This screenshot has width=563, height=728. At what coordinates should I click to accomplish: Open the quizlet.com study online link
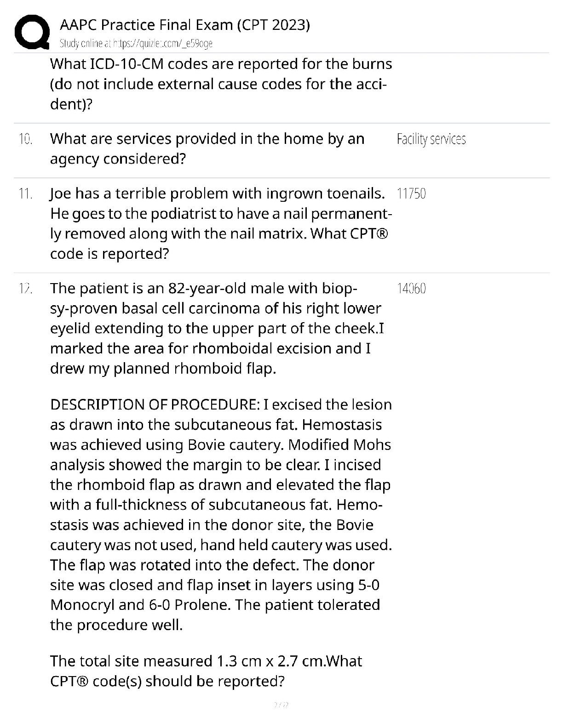point(136,44)
